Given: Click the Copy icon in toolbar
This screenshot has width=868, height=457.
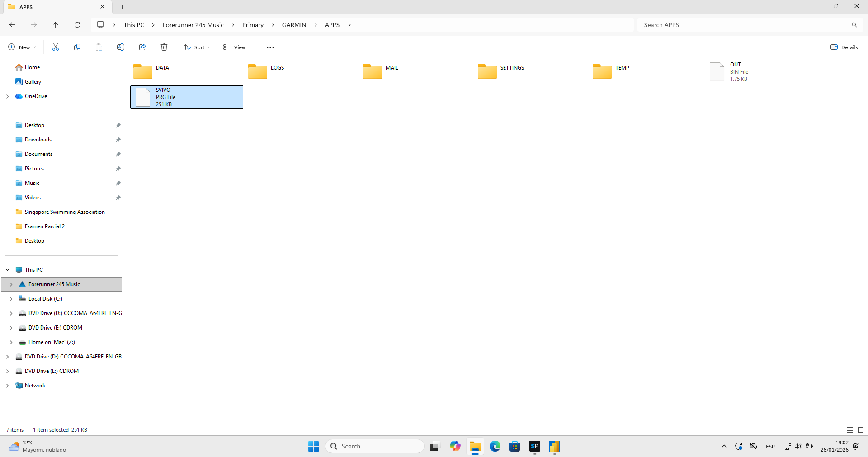Looking at the screenshot, I should pyautogui.click(x=77, y=47).
